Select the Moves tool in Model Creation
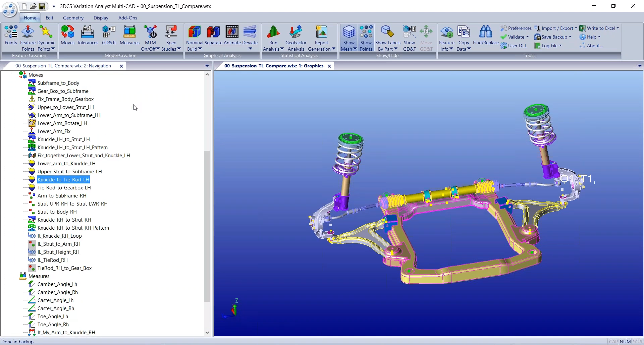 (x=67, y=35)
